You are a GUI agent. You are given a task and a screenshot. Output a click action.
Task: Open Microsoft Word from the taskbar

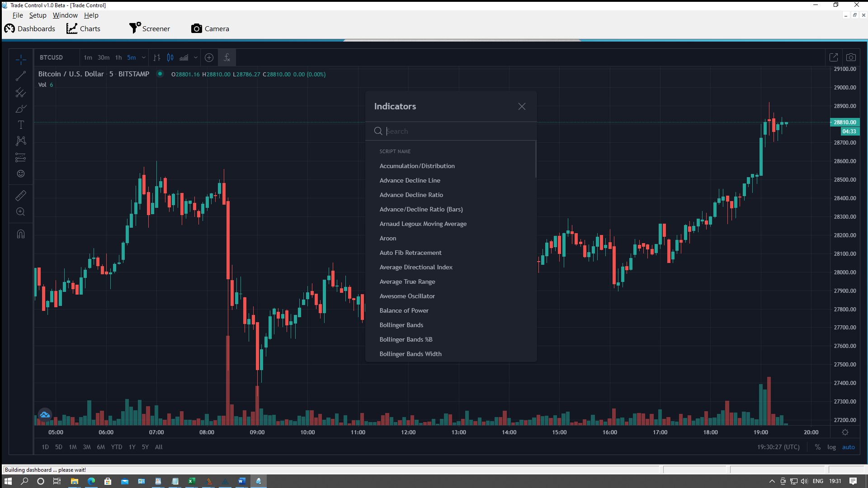coord(241,481)
